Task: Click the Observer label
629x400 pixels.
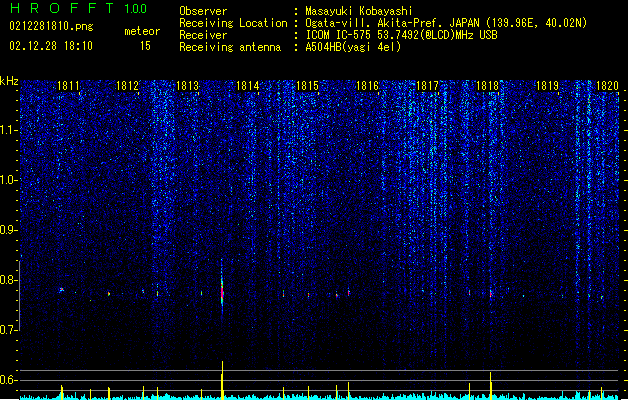Action: 203,11
